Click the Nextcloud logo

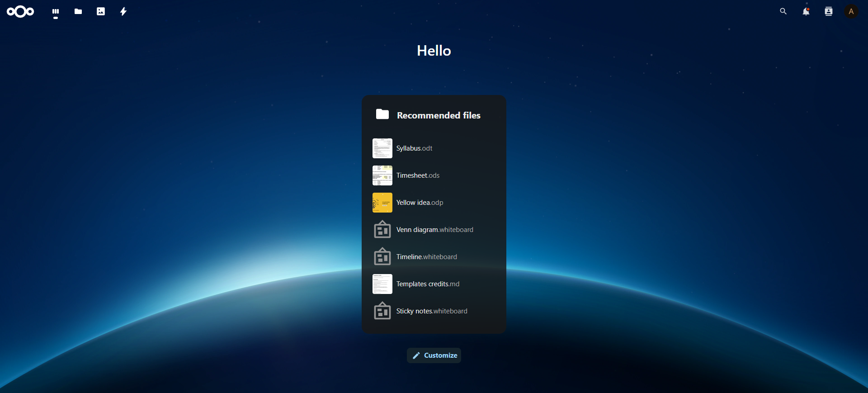click(x=20, y=12)
